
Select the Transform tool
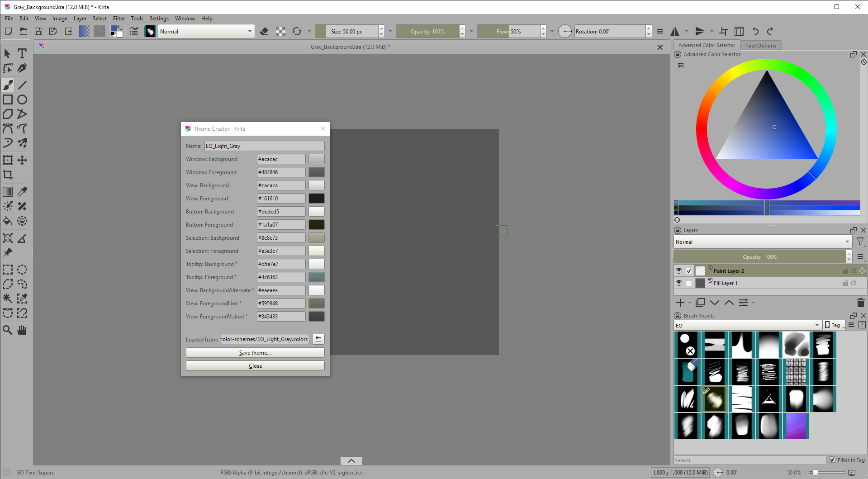click(x=8, y=160)
